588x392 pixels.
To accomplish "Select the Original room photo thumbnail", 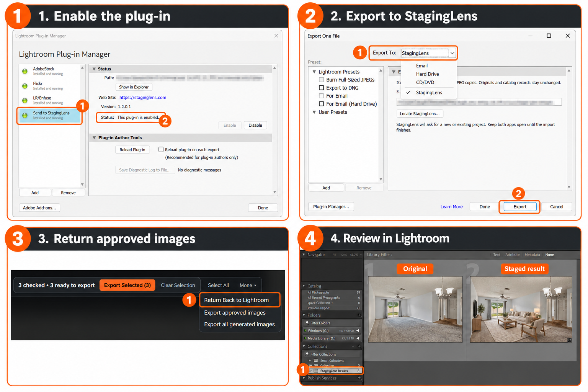I will click(x=415, y=309).
